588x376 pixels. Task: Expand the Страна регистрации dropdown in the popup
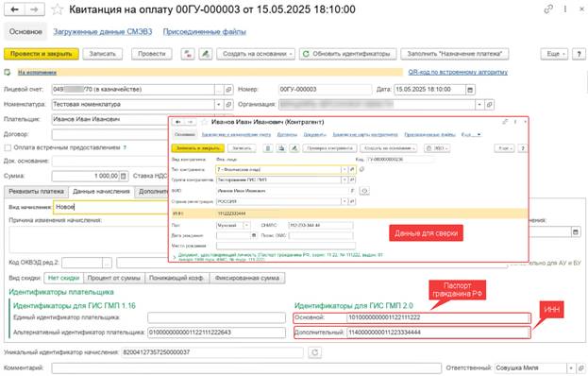(344, 201)
